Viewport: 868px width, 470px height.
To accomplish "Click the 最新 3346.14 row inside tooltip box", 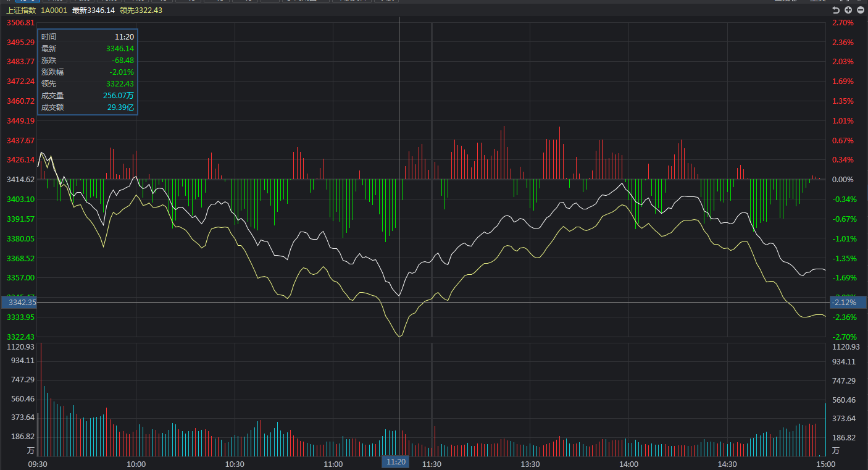I will tap(88, 49).
